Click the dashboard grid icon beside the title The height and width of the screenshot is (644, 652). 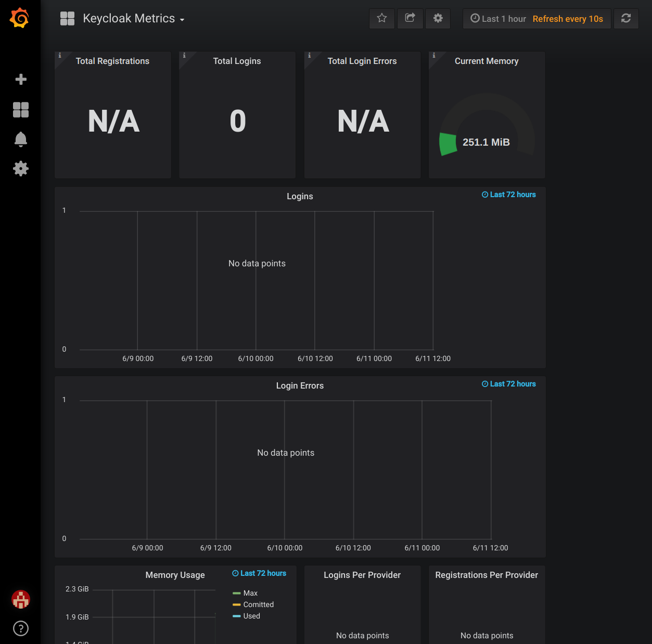click(x=68, y=19)
